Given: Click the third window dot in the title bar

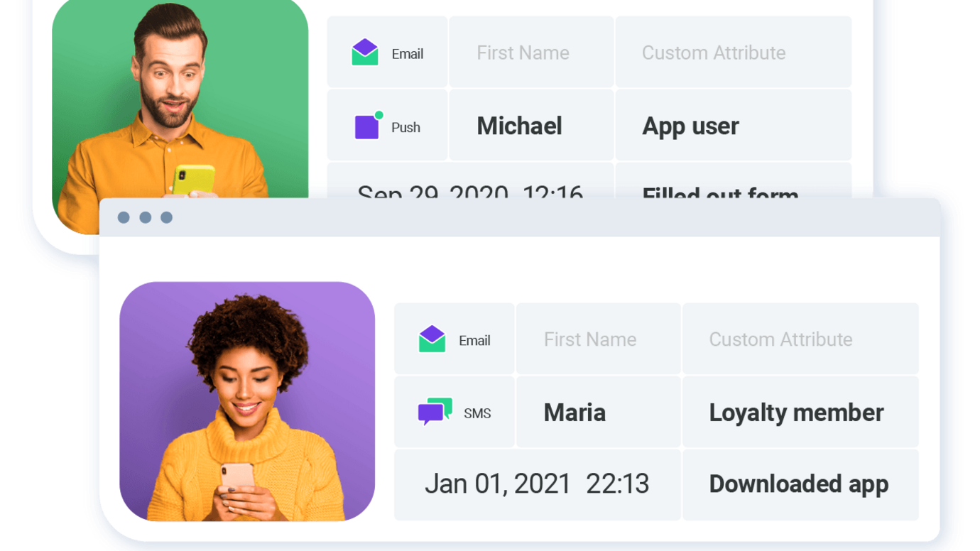Looking at the screenshot, I should [166, 217].
